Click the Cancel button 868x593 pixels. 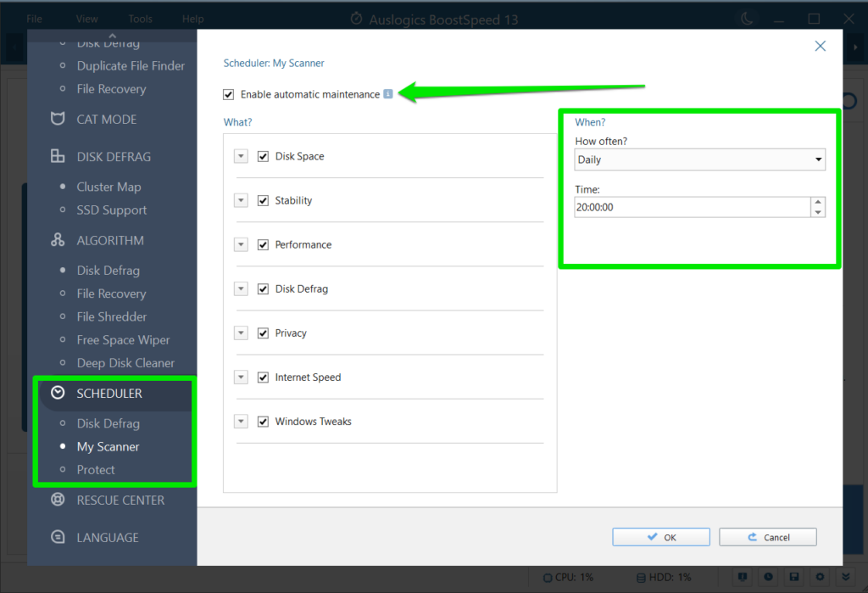pyautogui.click(x=767, y=536)
